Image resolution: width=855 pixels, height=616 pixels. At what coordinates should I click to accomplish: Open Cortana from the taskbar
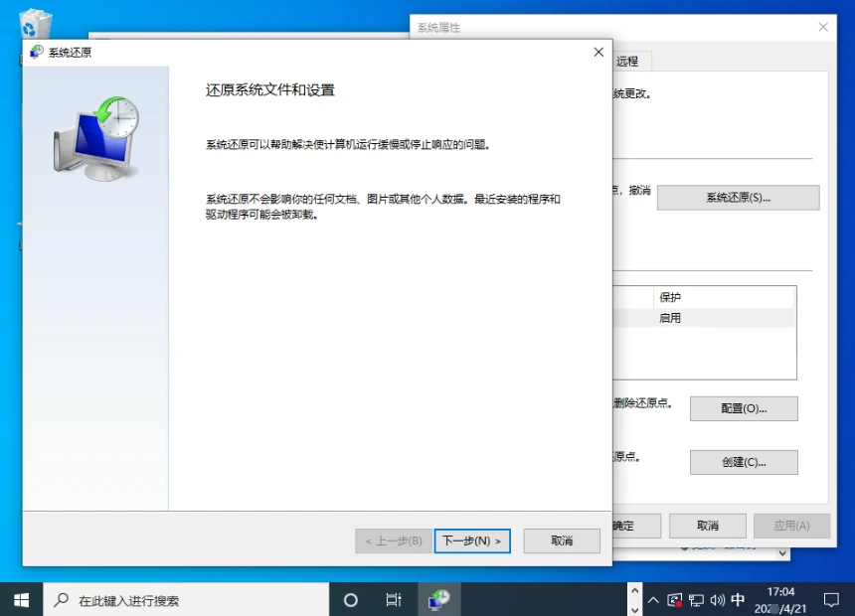(x=351, y=600)
